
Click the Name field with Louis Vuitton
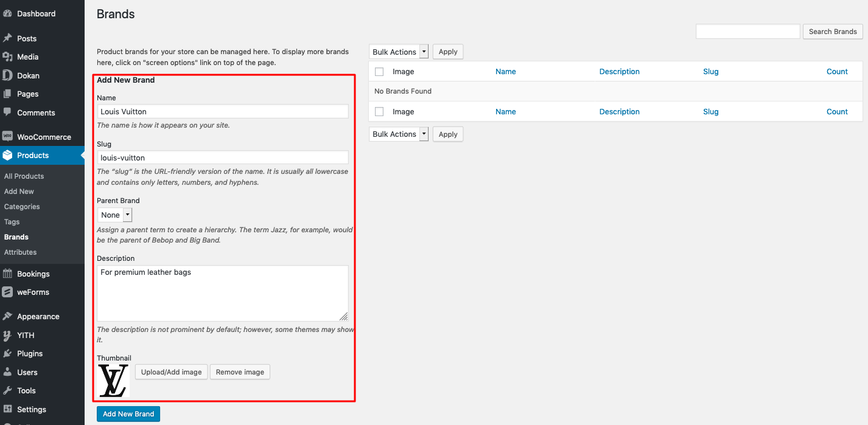[x=223, y=111]
